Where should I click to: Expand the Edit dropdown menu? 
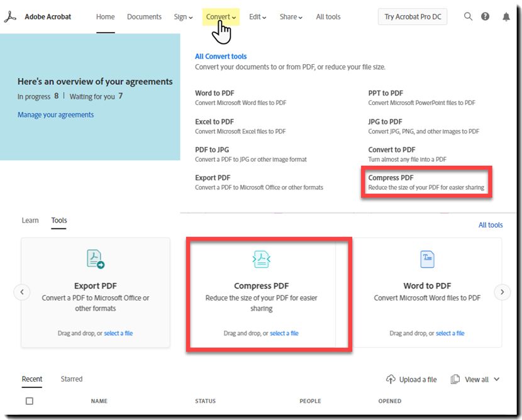click(258, 17)
